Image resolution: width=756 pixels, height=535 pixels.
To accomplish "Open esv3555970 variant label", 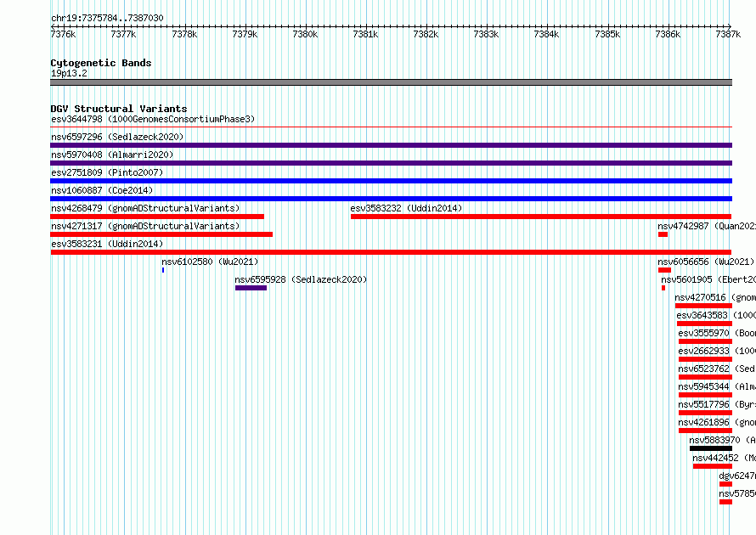I will coord(717,333).
